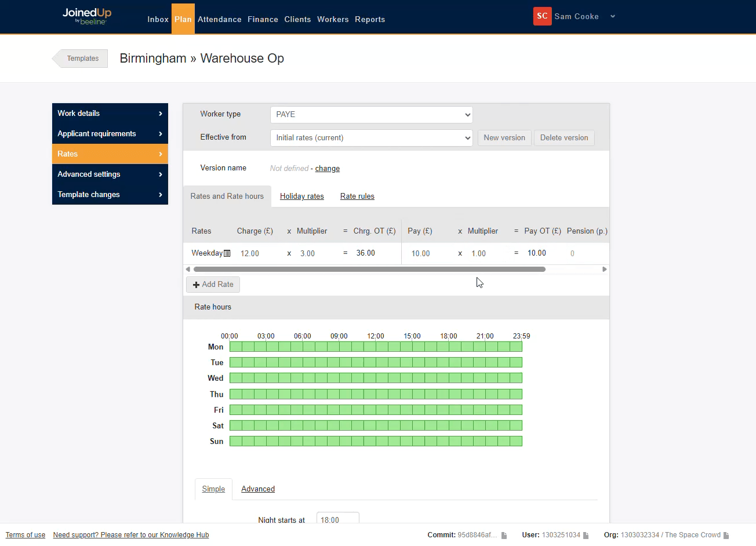This screenshot has width=756, height=546.
Task: Click the copy icon next to Org name
Action: pyautogui.click(x=726, y=535)
